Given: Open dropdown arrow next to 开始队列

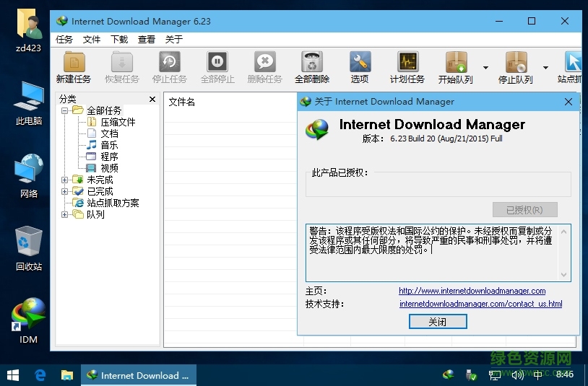Looking at the screenshot, I should click(485, 68).
